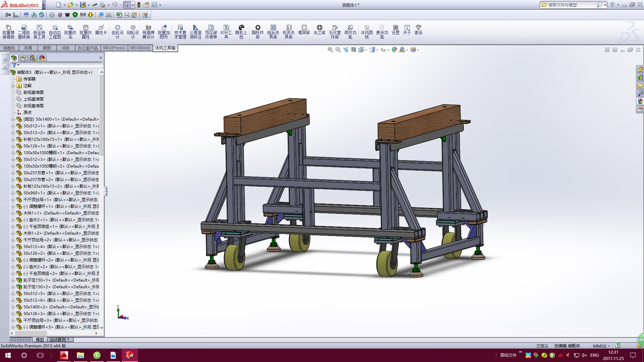This screenshot has width=644, height=362.
Task: Click the binoculars search icon in the second toolbar
Action: (108, 15)
